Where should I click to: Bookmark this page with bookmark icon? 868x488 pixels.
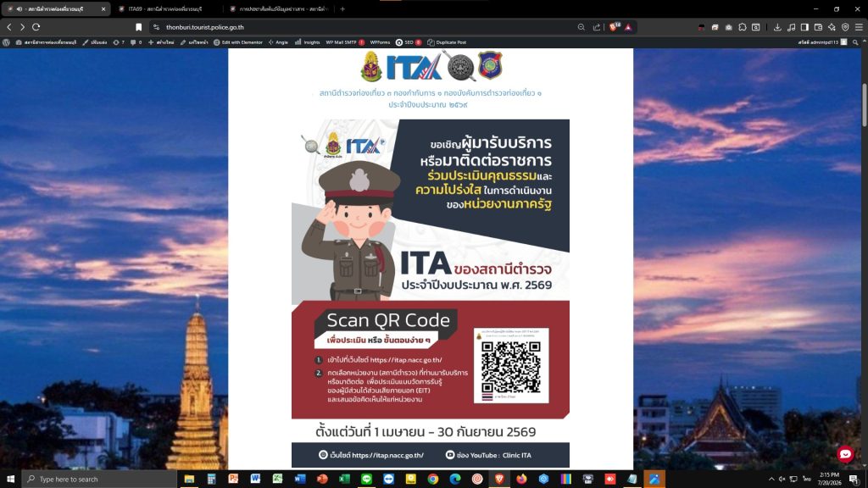(x=138, y=27)
